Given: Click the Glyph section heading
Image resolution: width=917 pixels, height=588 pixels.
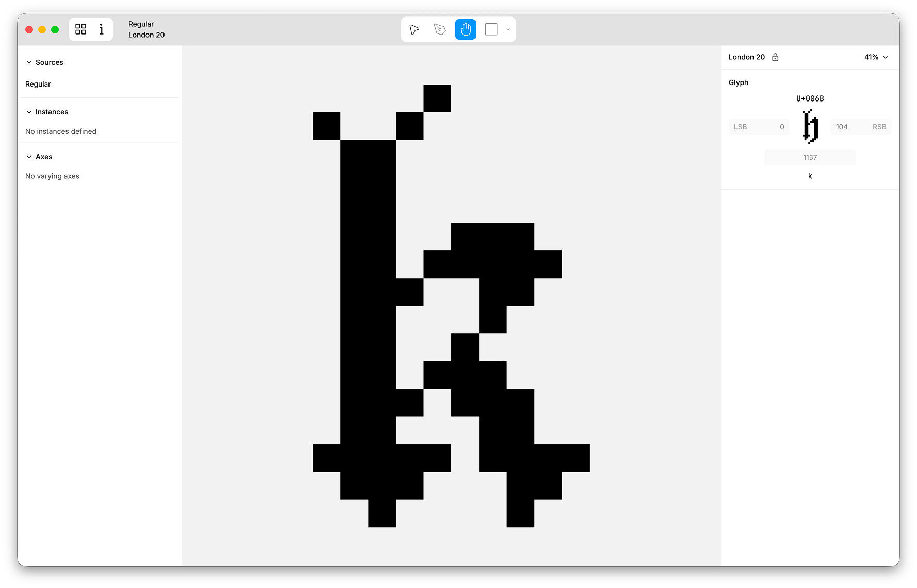Looking at the screenshot, I should [738, 82].
